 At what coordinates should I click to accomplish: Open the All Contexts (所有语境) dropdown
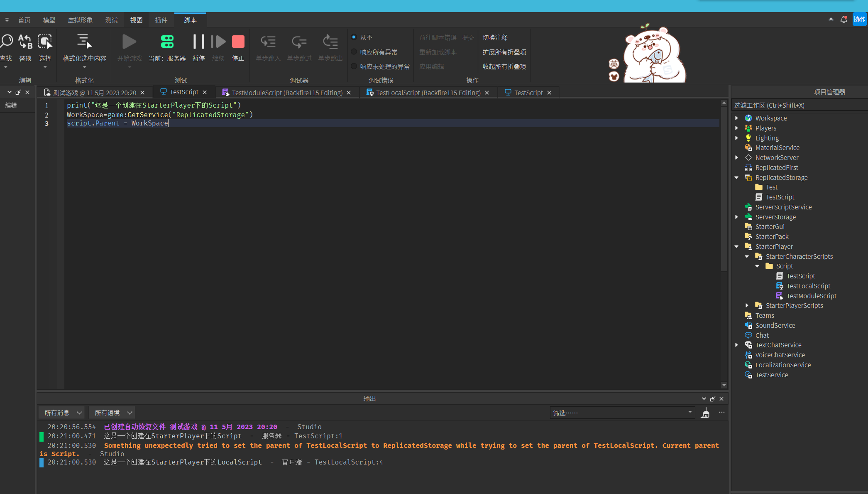pos(112,413)
